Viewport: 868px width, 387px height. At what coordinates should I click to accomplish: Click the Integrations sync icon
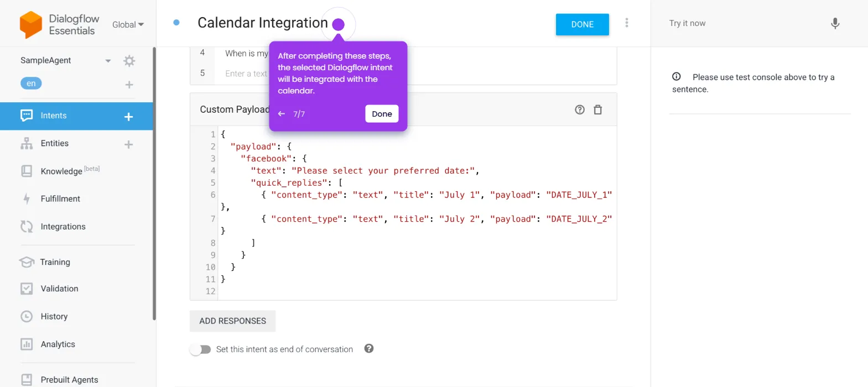pos(27,226)
